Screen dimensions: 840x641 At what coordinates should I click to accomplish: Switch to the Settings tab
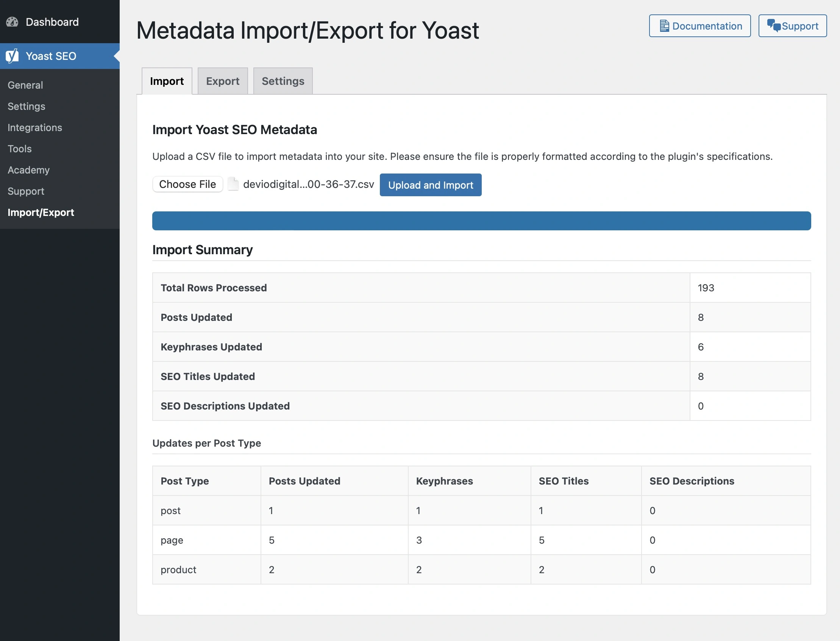(x=283, y=81)
